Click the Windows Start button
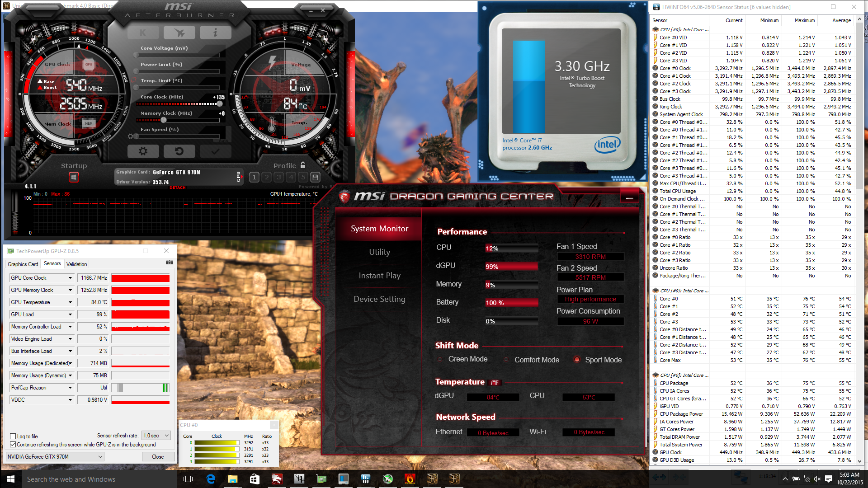This screenshot has height=488, width=868. point(11,479)
